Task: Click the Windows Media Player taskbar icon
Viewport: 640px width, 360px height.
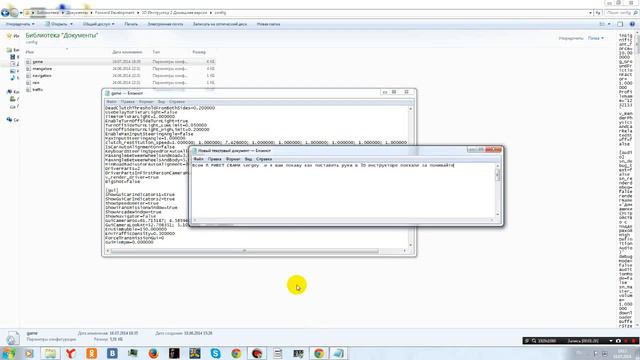Action: click(29, 353)
